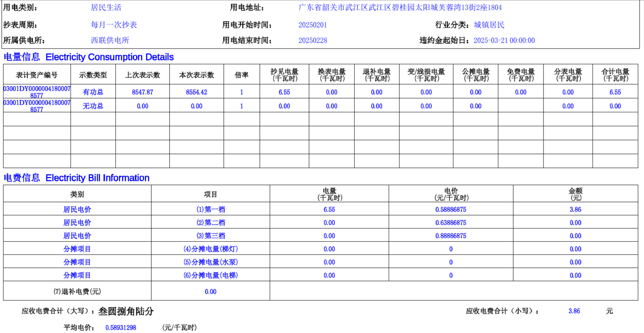Click the uppercase total 叁圆捌角陆分
This screenshot has width=644, height=333.
point(126,311)
